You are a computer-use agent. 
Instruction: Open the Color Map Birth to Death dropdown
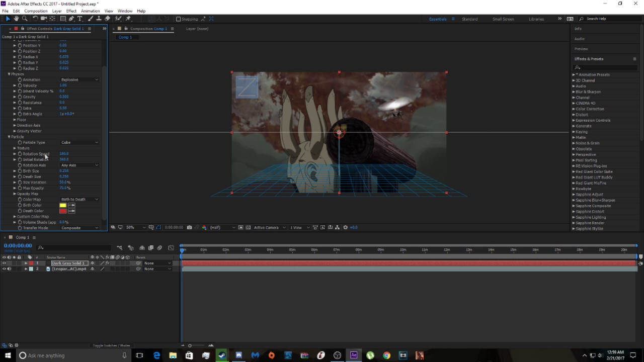(79, 200)
